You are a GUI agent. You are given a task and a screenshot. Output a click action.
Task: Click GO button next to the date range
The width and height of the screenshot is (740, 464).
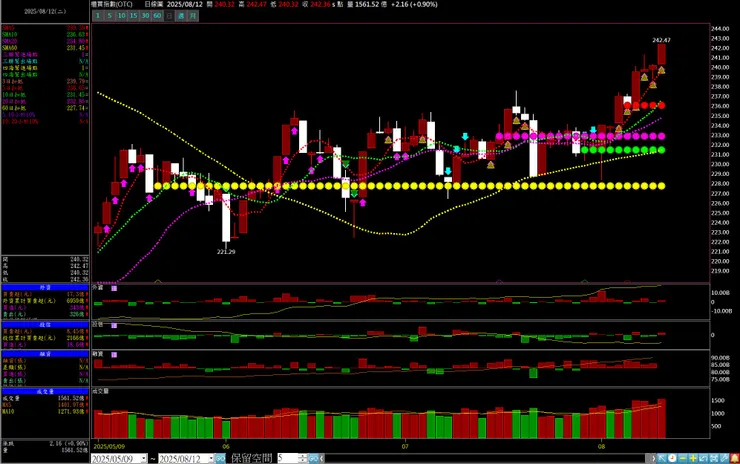click(x=220, y=458)
